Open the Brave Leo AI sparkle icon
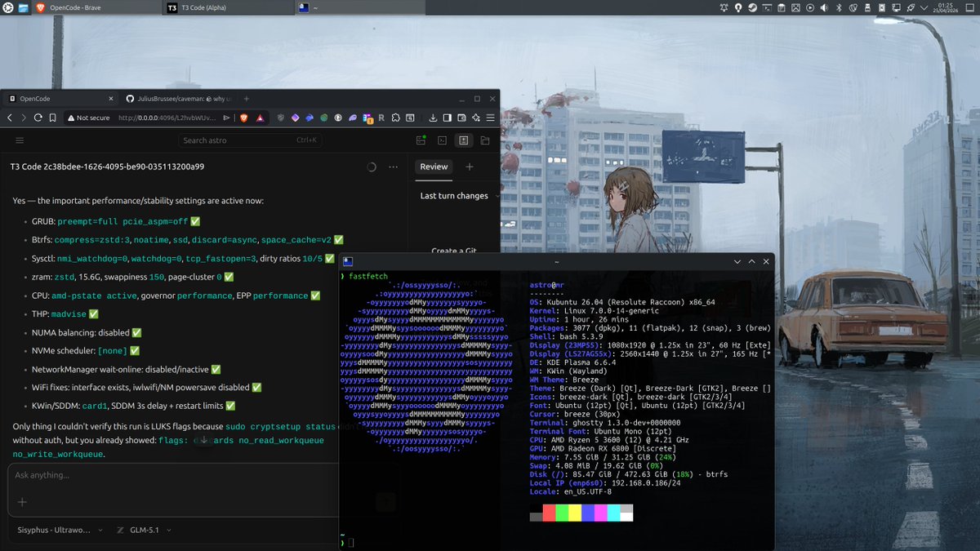 click(476, 118)
